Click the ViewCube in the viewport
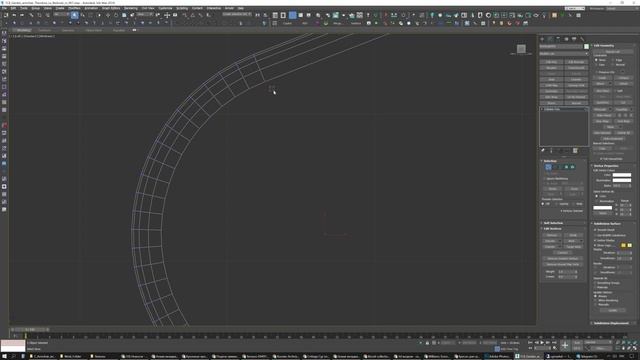This screenshot has width=640, height=360. [521, 49]
